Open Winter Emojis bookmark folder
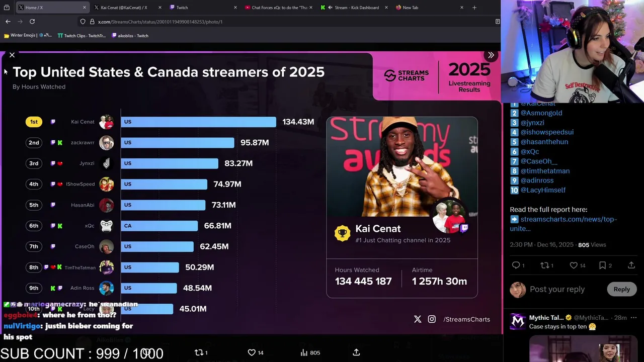Viewport: 644px width, 362px height. [28, 36]
